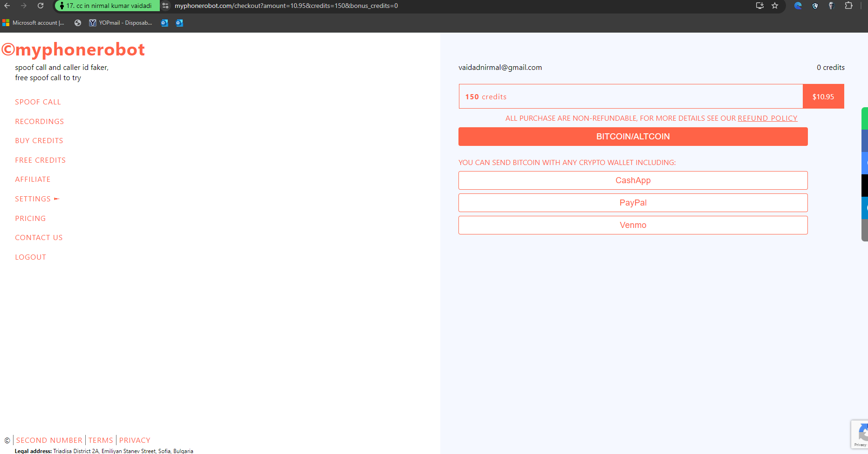Go to the RECORDINGS page
The height and width of the screenshot is (454, 868).
39,122
